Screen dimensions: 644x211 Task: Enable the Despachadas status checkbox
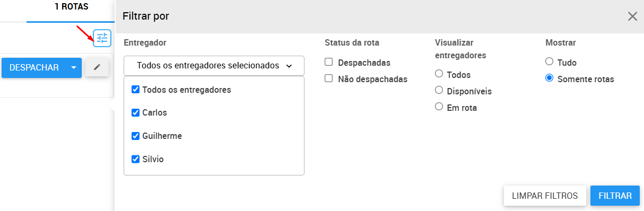(329, 62)
